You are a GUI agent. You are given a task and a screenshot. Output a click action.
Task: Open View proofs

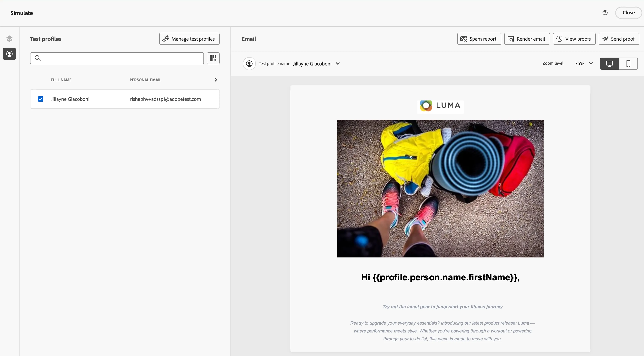coord(574,39)
